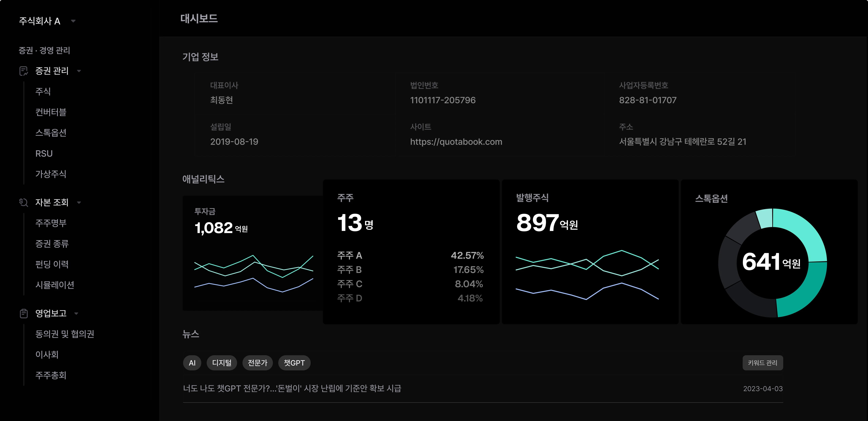Click the 키워드 관리 button
868x421 pixels.
pos(763,363)
